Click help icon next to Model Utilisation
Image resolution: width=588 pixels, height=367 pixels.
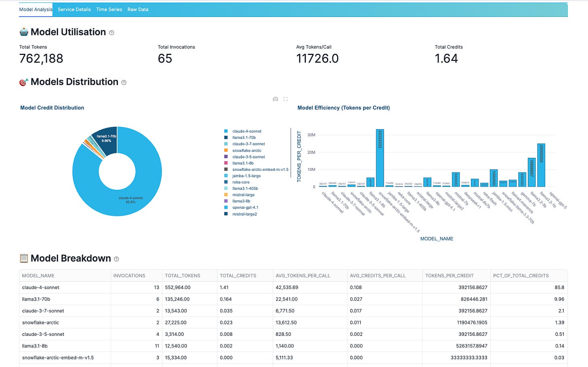(111, 33)
